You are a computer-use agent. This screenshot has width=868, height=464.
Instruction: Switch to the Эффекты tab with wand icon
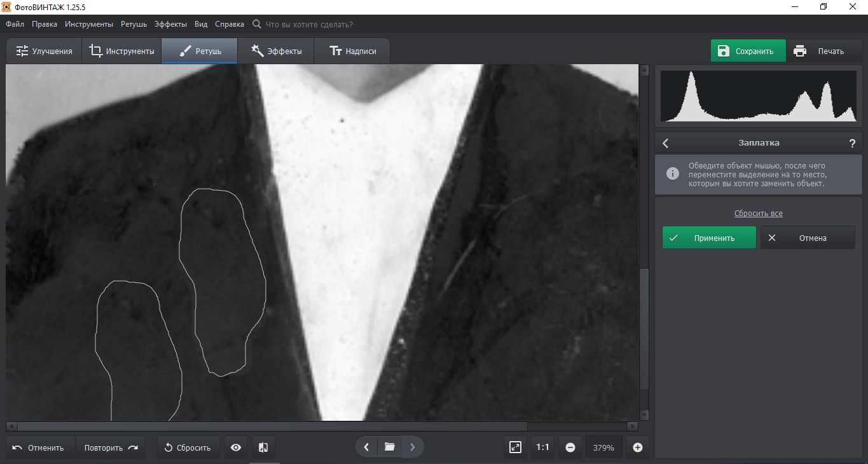276,51
